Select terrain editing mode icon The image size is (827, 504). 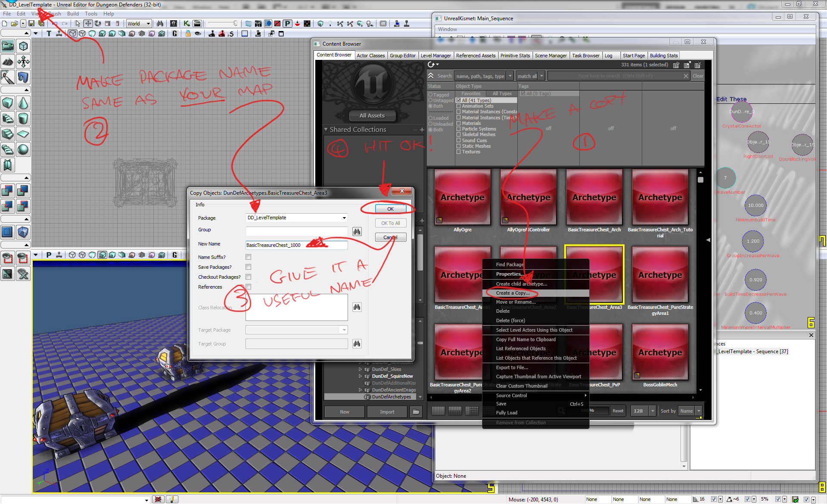point(8,62)
